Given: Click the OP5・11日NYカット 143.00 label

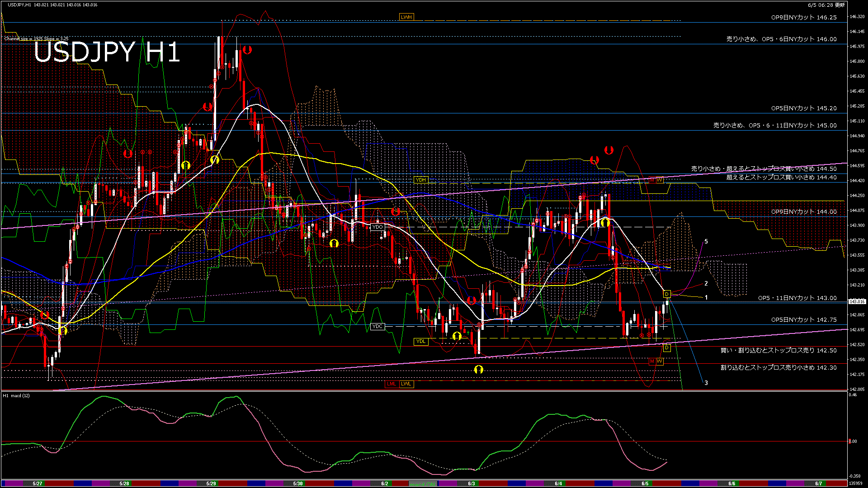Looking at the screenshot, I should click(x=797, y=298).
